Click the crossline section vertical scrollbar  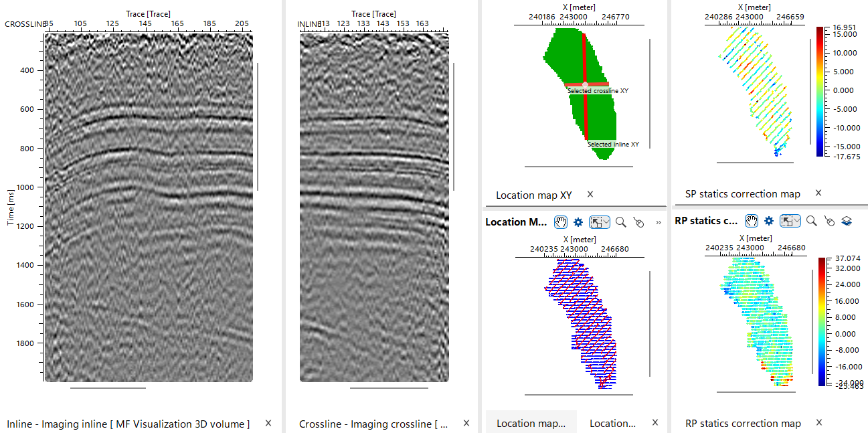click(x=454, y=126)
